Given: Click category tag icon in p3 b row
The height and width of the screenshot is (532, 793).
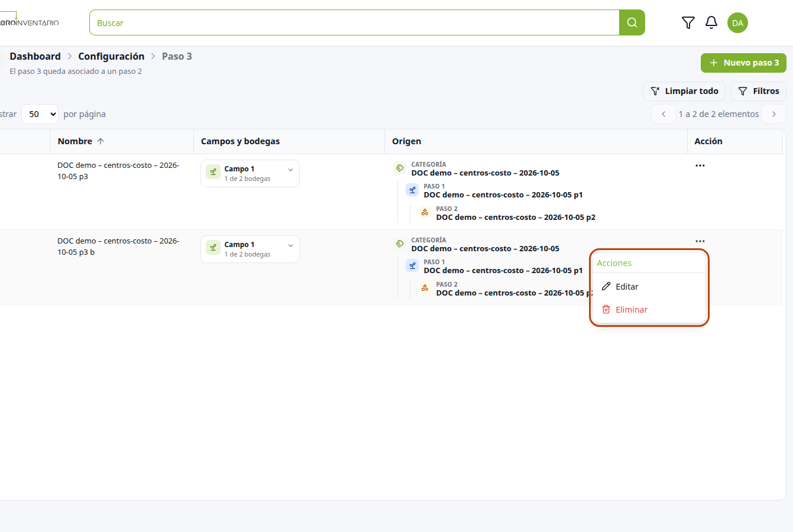Looking at the screenshot, I should (x=400, y=244).
